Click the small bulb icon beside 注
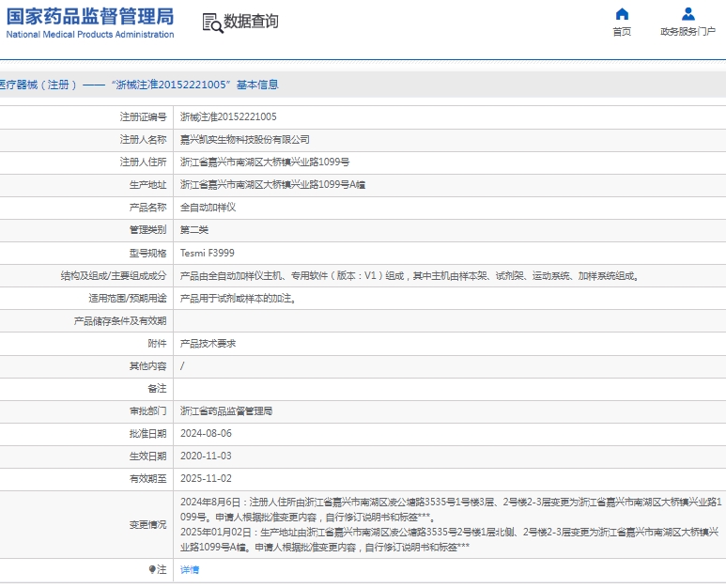 152,569
